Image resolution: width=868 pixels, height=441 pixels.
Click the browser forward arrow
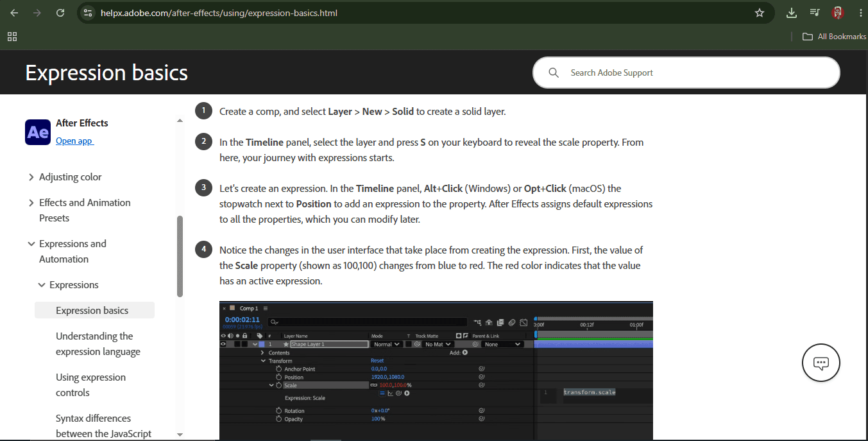(37, 13)
